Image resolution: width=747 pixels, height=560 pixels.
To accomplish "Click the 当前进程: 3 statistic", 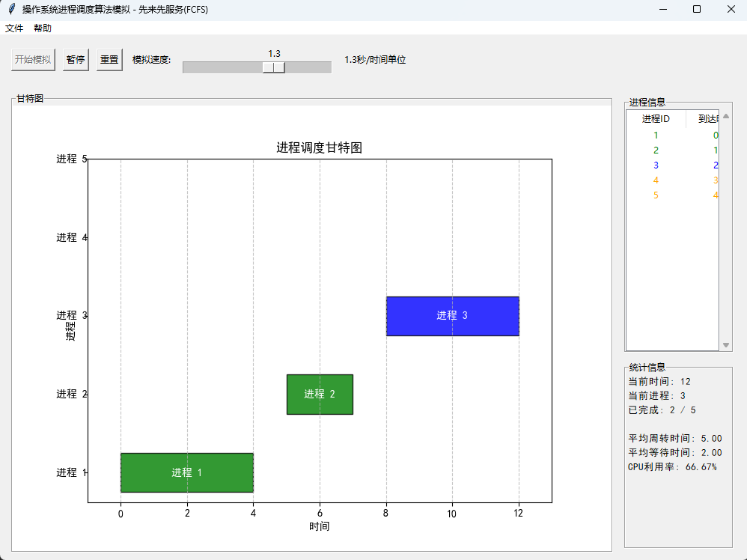I will (657, 396).
